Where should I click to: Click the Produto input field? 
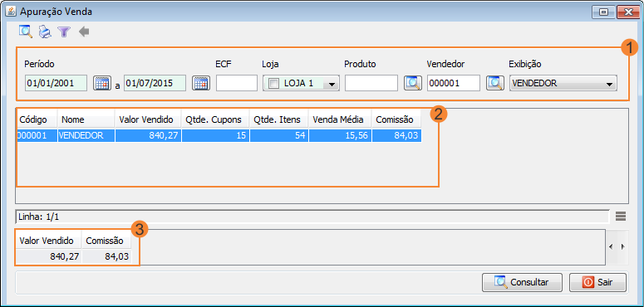click(371, 83)
